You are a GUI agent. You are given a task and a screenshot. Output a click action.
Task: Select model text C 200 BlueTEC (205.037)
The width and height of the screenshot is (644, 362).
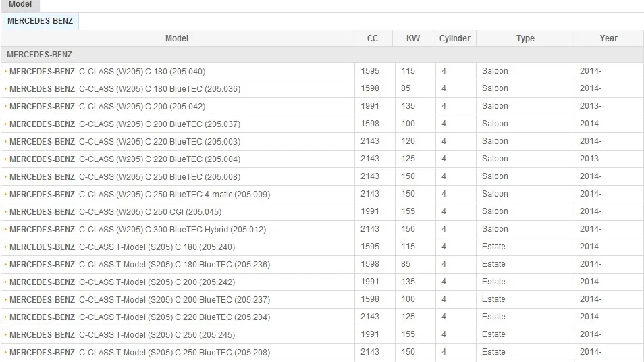click(x=192, y=124)
